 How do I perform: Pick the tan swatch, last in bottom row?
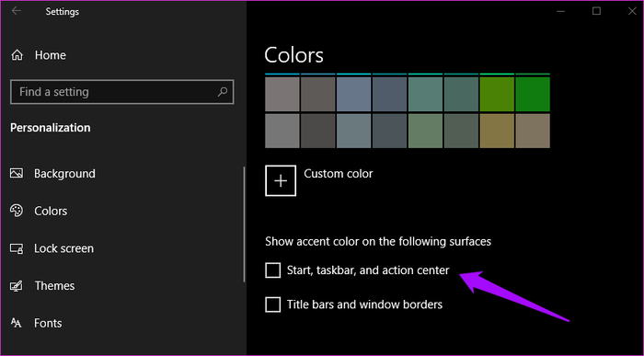[533, 131]
